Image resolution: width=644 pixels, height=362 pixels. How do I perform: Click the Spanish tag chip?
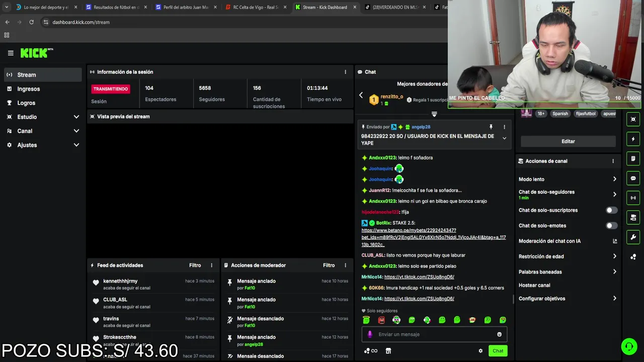point(560,114)
